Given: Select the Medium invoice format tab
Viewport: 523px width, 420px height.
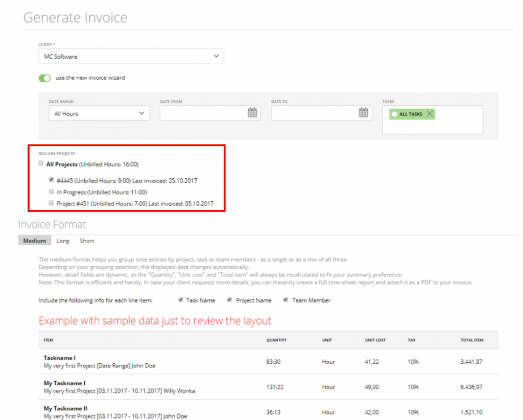Looking at the screenshot, I should (x=35, y=241).
